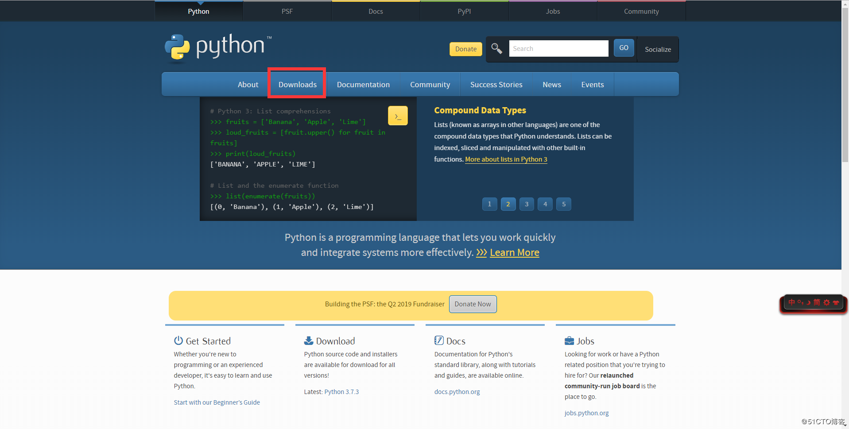Switch to the PyPI top tab

464,11
